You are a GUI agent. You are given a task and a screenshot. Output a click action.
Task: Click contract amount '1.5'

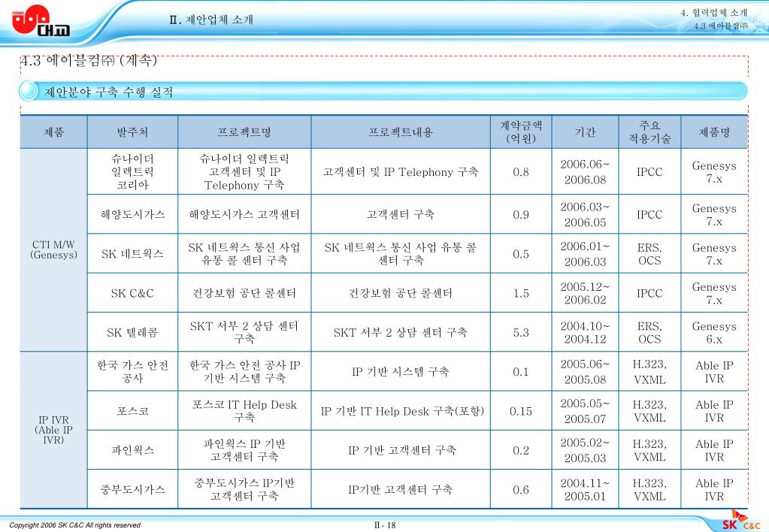tap(521, 293)
